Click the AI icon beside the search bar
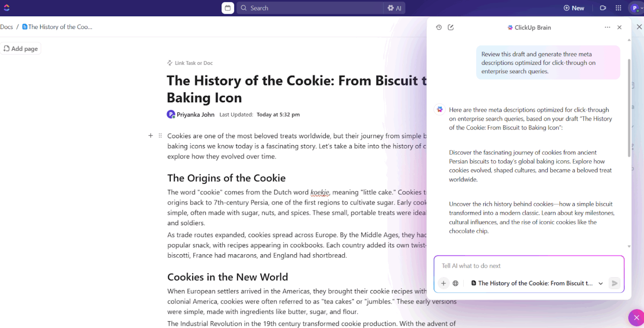This screenshot has height=328, width=644. (x=394, y=8)
